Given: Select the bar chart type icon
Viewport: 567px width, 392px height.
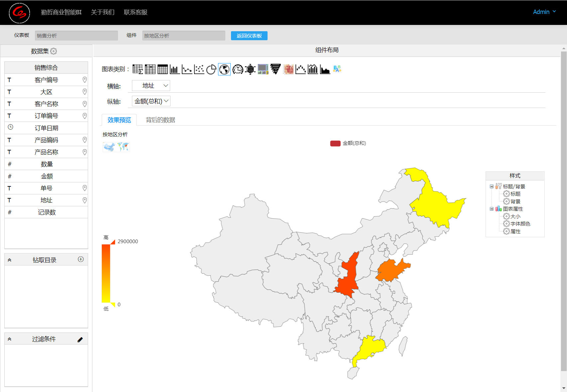Looking at the screenshot, I should [174, 69].
